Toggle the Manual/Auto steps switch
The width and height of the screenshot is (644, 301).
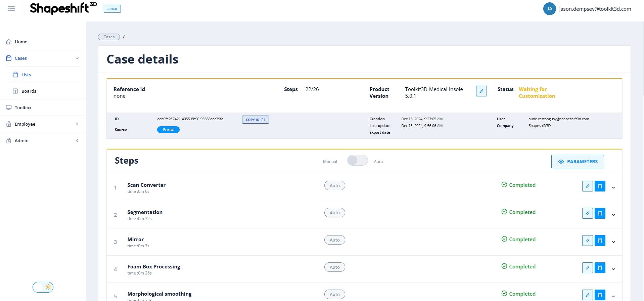click(357, 161)
